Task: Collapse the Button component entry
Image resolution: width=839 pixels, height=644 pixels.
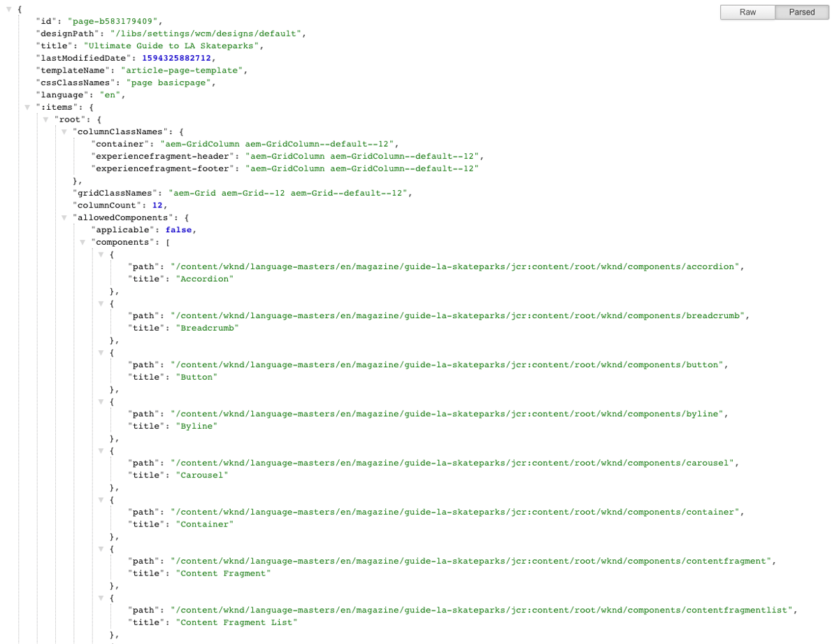Action: pos(100,352)
